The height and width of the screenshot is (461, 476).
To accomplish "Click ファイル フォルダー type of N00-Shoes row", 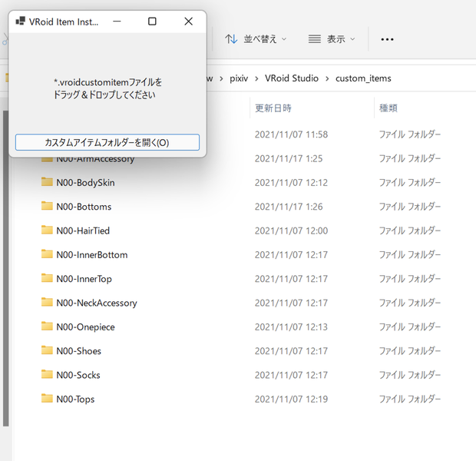I will pyautogui.click(x=410, y=351).
